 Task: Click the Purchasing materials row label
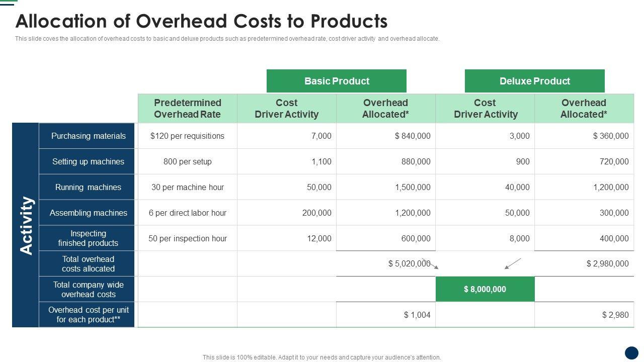pos(88,136)
